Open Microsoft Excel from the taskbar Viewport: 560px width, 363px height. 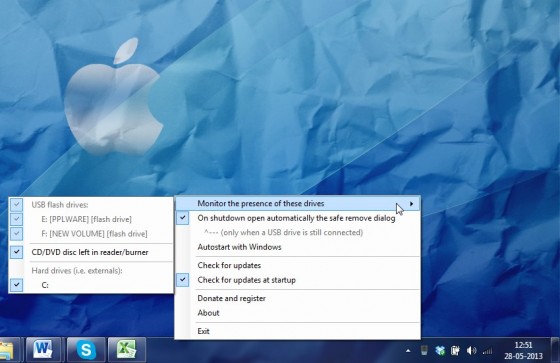click(127, 350)
